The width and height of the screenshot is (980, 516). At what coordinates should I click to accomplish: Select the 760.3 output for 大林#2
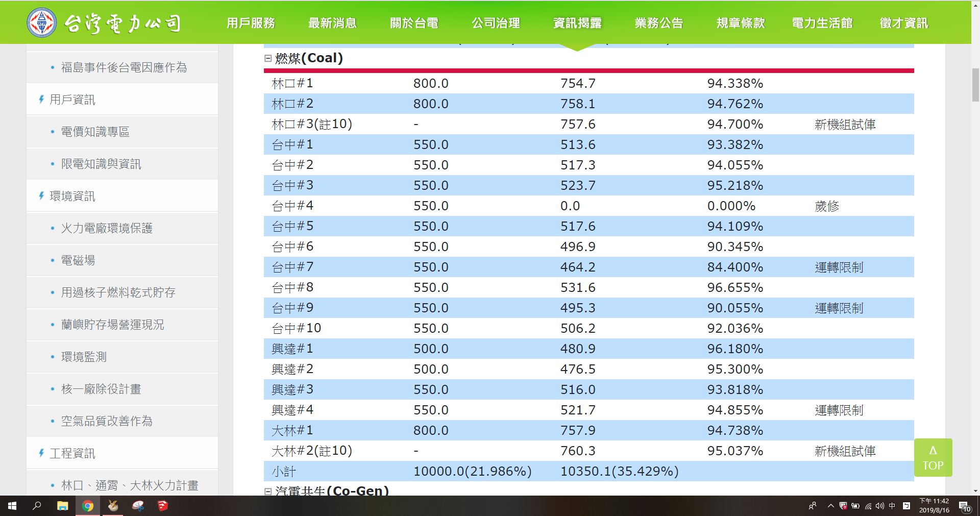(x=578, y=451)
